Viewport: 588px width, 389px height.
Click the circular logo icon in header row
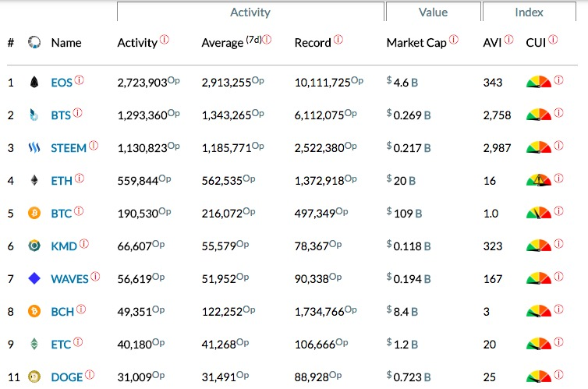(34, 42)
